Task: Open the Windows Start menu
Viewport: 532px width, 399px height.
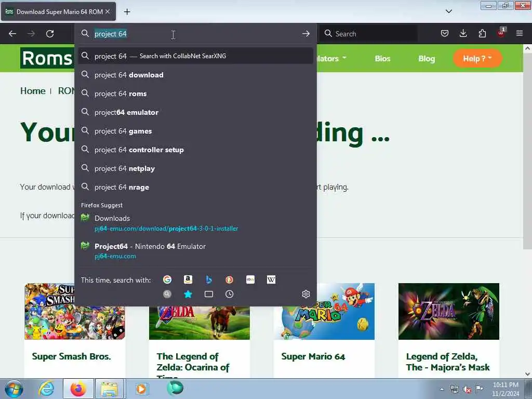Action: pos(14,389)
